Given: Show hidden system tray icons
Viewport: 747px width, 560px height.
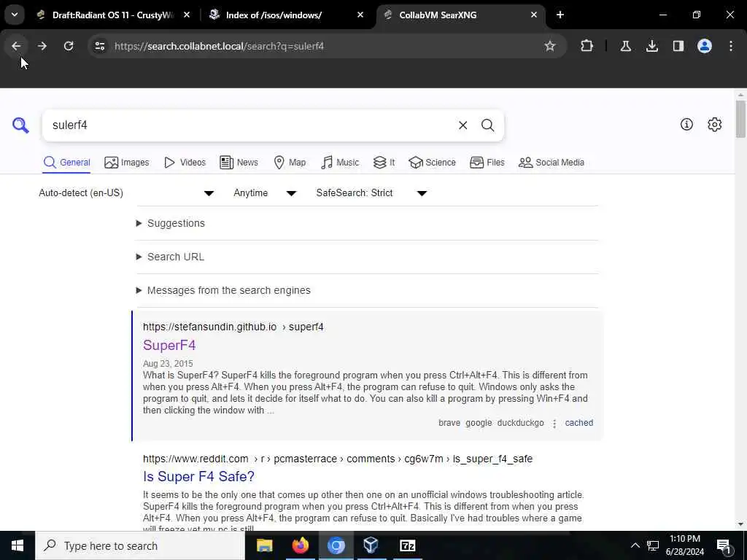Looking at the screenshot, I should [635, 545].
